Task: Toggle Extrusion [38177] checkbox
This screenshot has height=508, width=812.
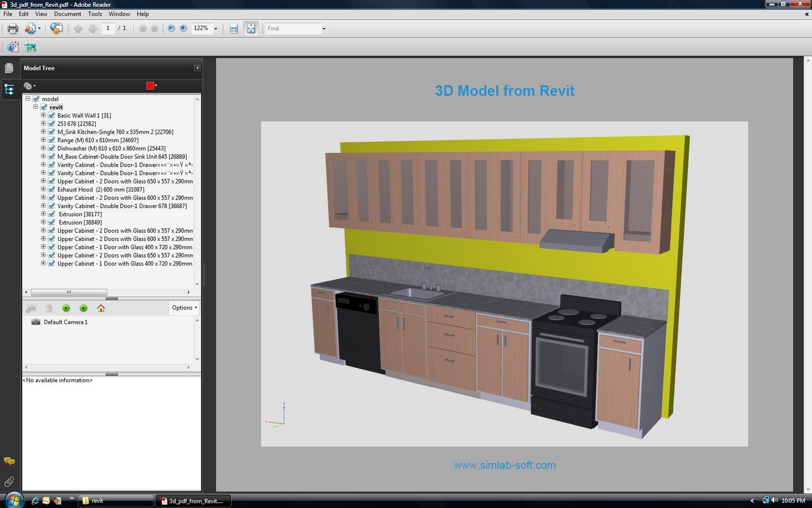Action: [51, 214]
